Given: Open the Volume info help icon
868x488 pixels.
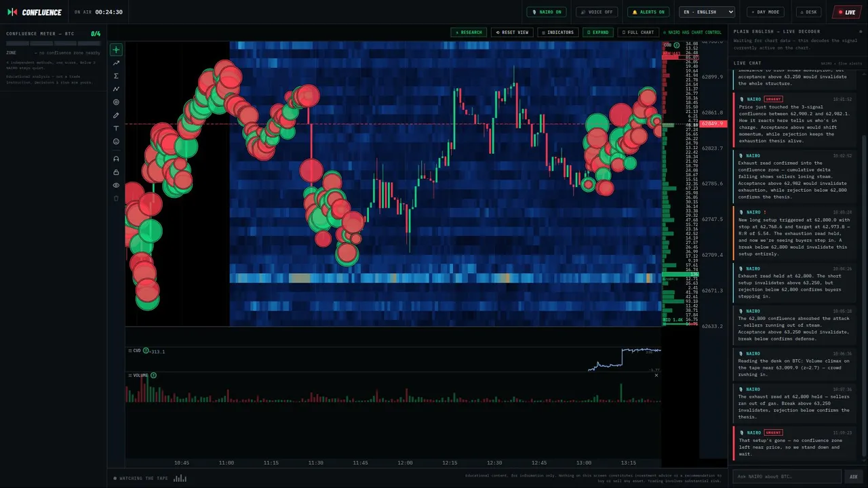Looking at the screenshot, I should coord(153,375).
